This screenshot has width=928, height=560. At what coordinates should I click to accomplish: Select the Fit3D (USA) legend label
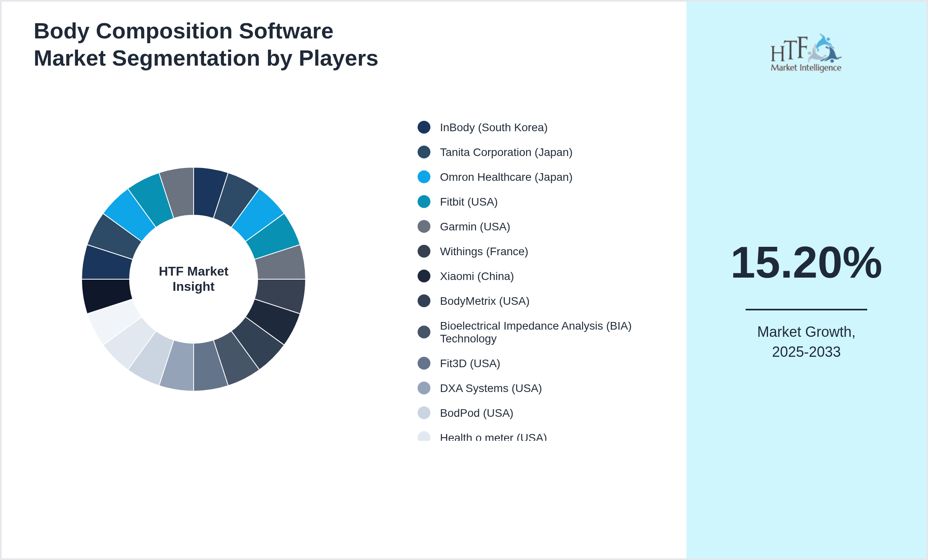point(470,363)
